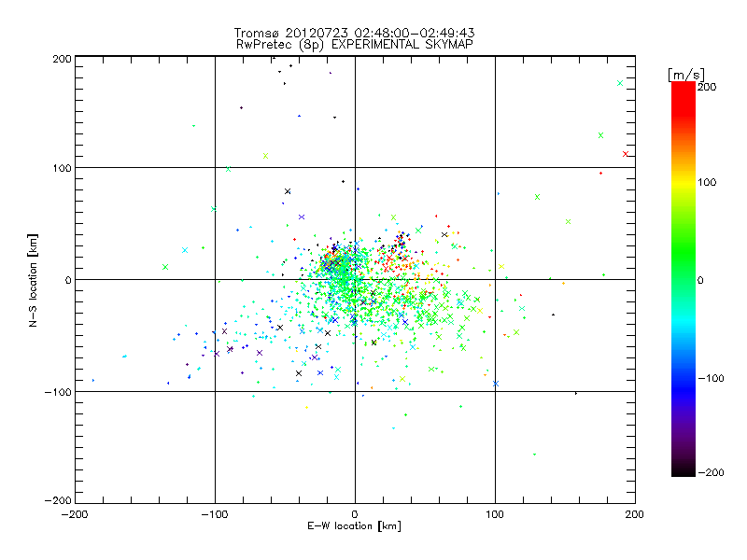Click the colorbar tick label '-100'
This screenshot has height=560, width=747.
pos(711,378)
